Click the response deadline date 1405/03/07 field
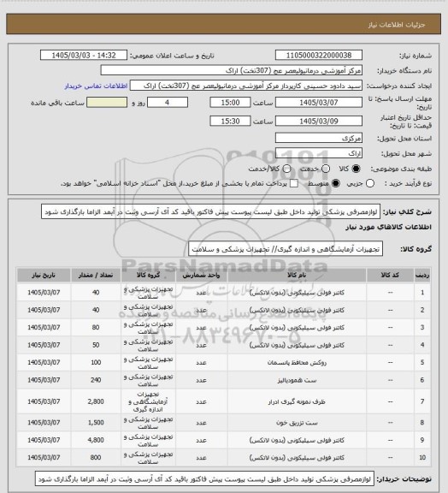 point(319,103)
